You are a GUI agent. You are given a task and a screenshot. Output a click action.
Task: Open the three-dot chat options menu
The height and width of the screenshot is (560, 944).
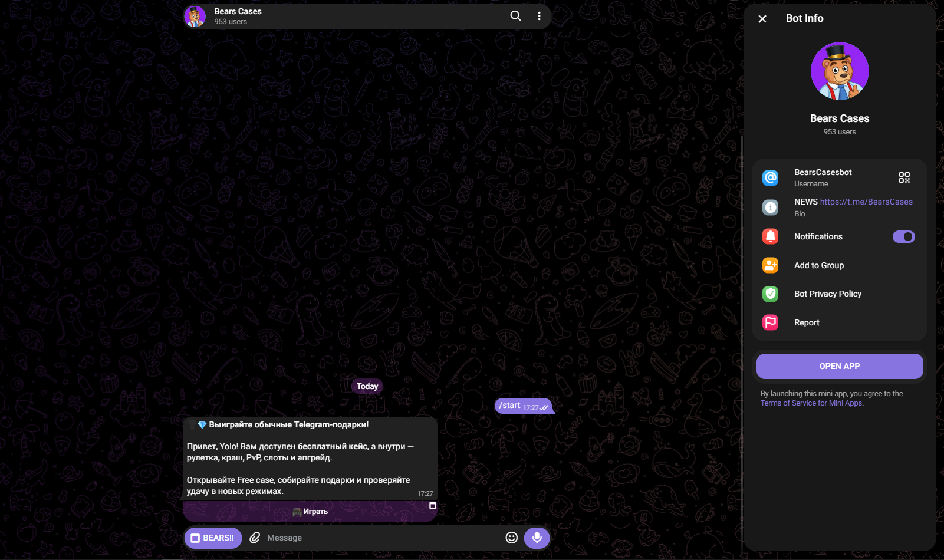[539, 16]
